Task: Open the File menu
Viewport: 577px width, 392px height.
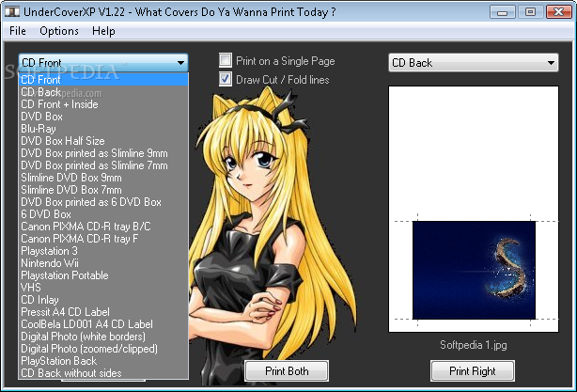Action: tap(18, 31)
